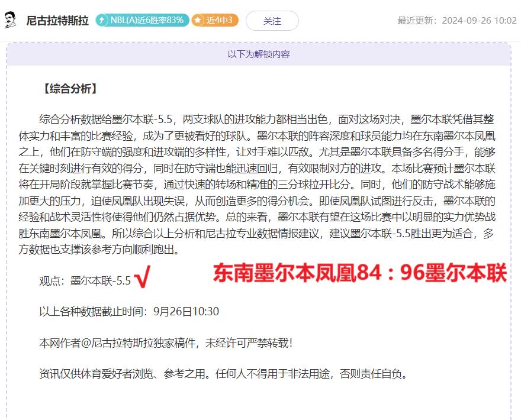The width and height of the screenshot is (521, 420).
Task: Select the NBL(A)近6胜率83% badge
Action: point(143,20)
